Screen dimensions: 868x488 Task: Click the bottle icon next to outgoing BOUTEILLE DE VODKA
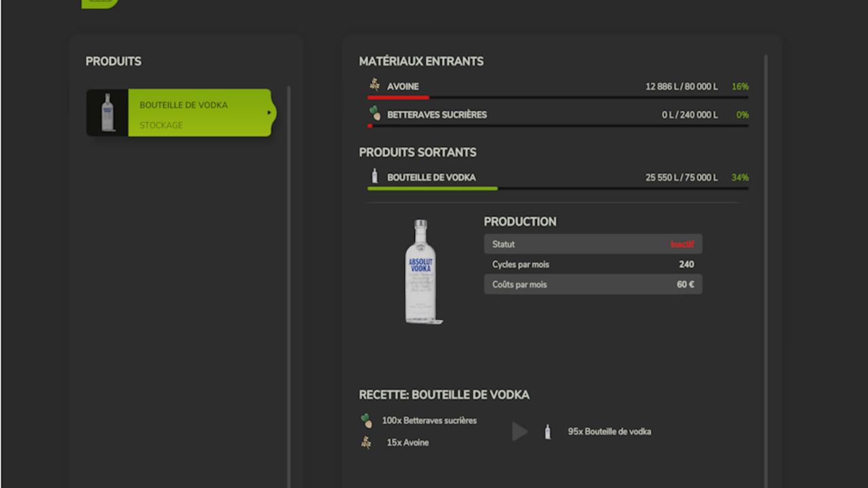374,177
